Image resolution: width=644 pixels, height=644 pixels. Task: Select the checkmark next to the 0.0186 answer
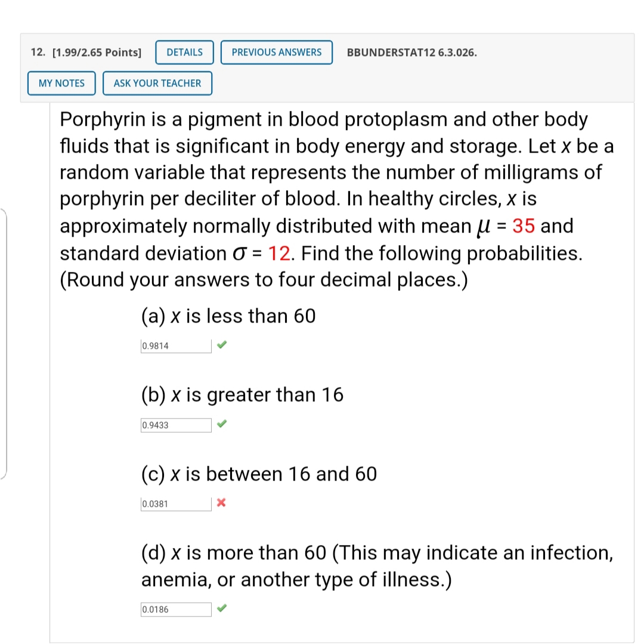[x=221, y=609]
